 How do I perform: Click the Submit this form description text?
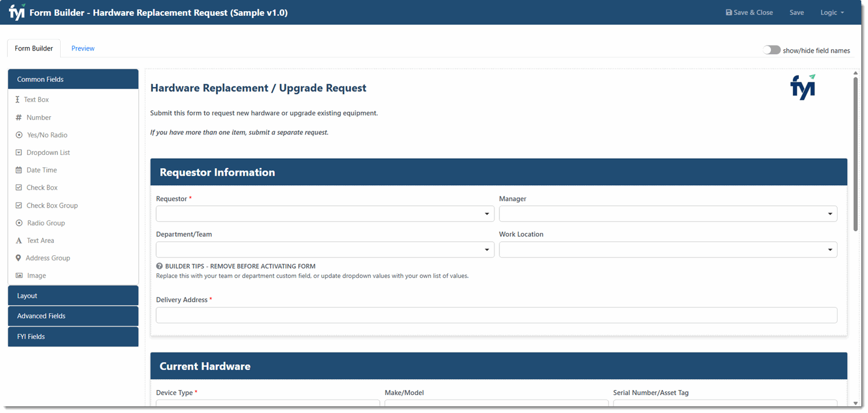[x=264, y=113]
